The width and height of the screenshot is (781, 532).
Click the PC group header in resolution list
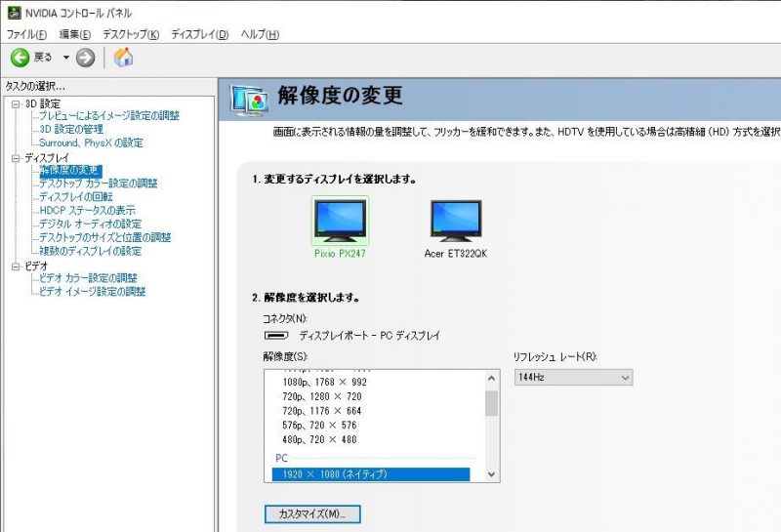tap(282, 458)
